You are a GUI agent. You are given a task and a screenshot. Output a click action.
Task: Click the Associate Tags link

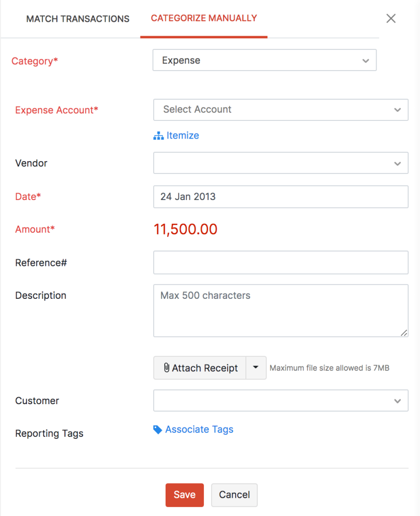(199, 429)
